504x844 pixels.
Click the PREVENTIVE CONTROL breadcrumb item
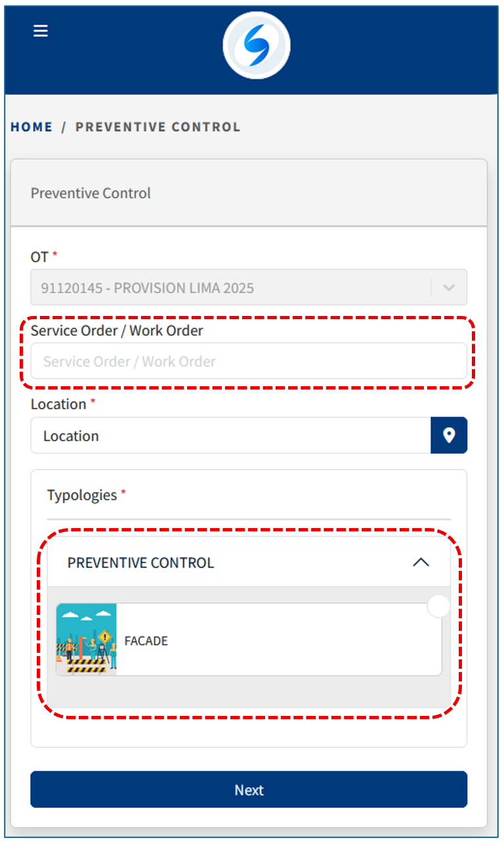pos(157,127)
